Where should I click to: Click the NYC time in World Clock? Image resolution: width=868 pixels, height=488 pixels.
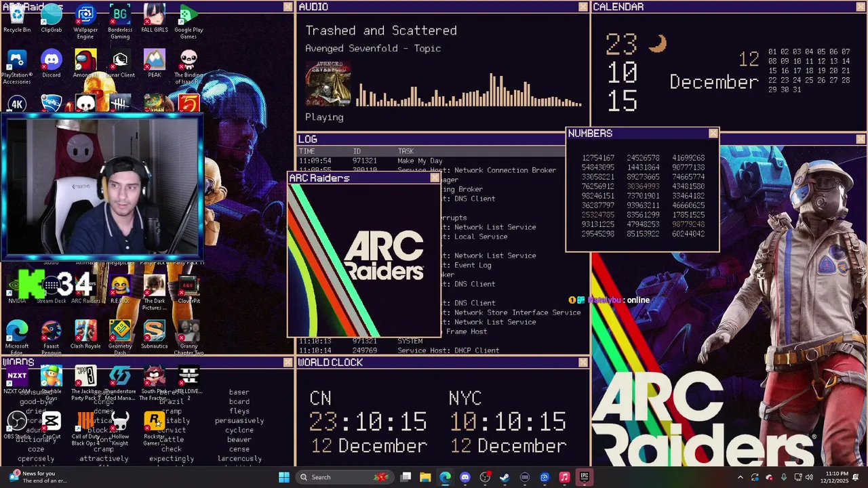pos(508,422)
